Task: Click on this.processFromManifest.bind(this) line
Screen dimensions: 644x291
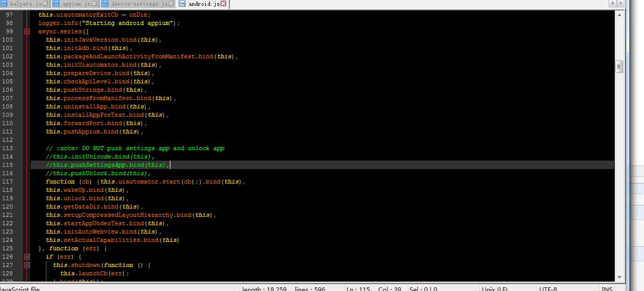Action: 111,98
